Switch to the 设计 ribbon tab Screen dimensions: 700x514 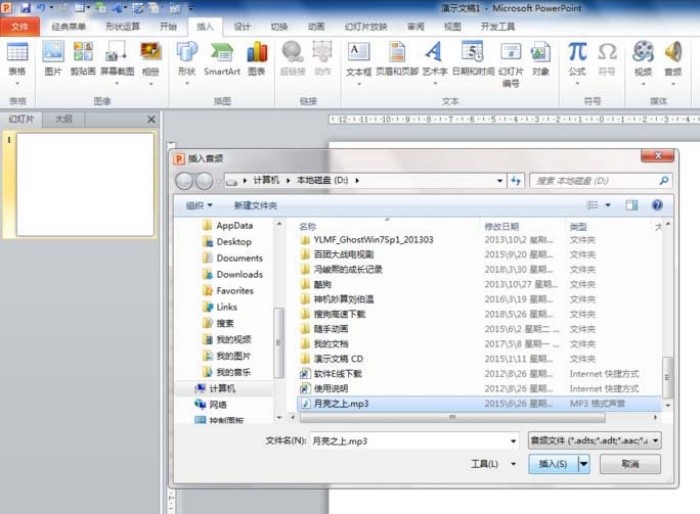pyautogui.click(x=242, y=26)
